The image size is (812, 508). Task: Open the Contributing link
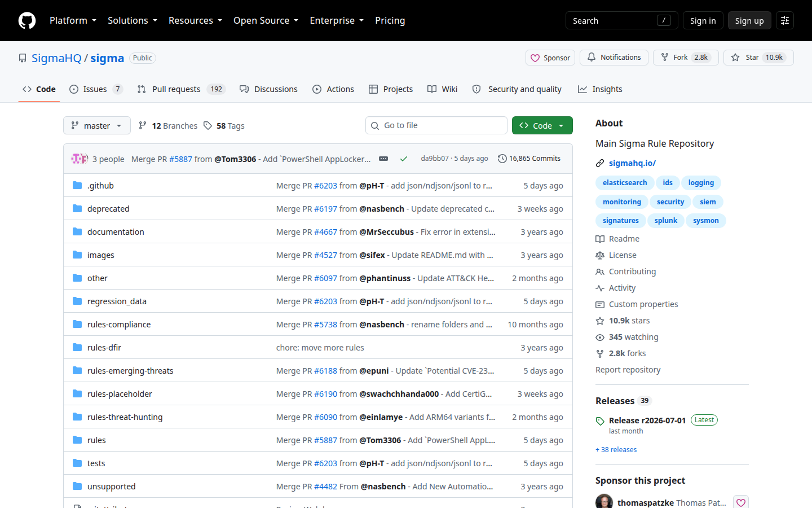click(x=626, y=271)
